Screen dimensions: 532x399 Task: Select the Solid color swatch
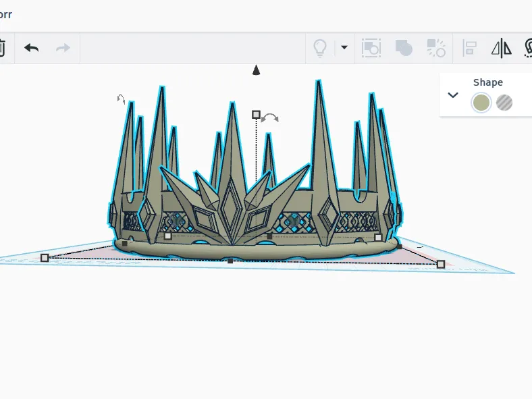point(481,103)
